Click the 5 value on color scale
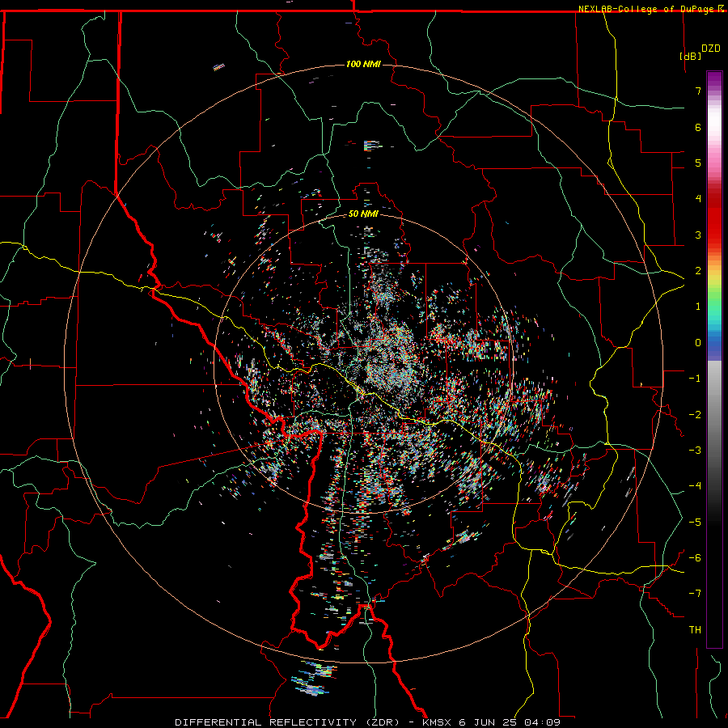 click(698, 163)
